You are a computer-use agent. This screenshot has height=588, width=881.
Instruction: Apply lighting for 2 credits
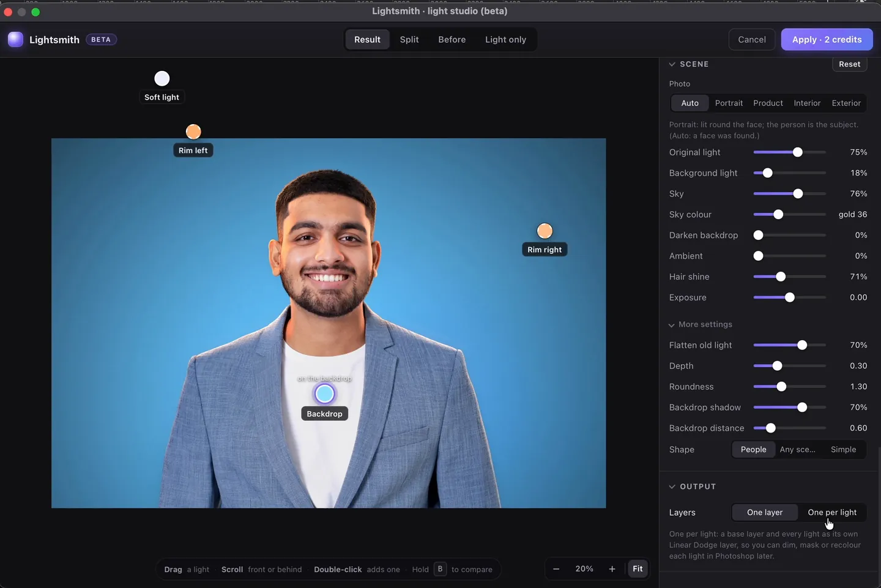[827, 40]
